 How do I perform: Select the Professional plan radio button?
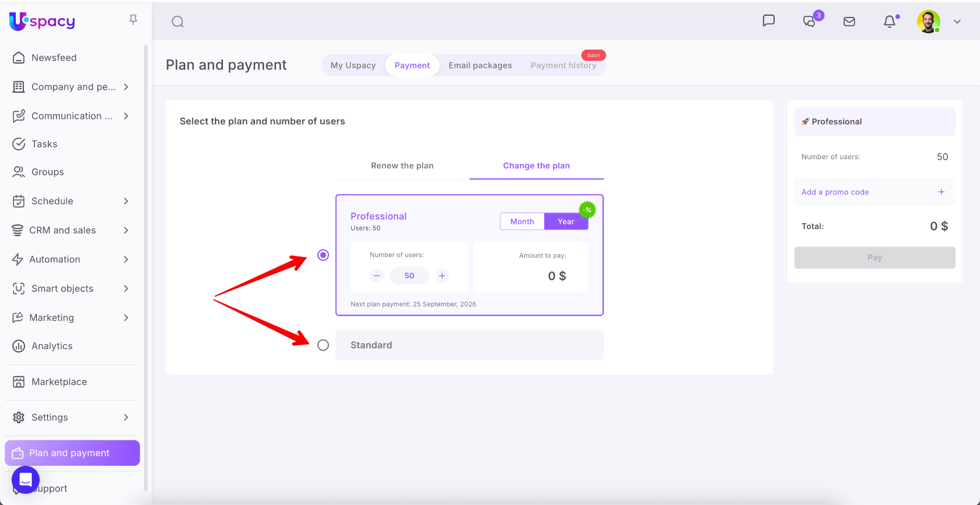coord(323,255)
